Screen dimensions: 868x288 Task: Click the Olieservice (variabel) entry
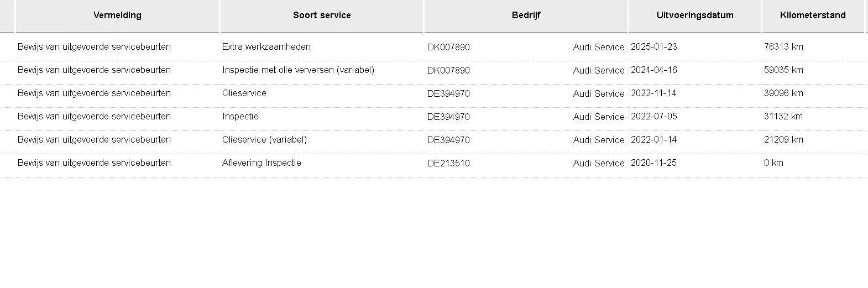pyautogui.click(x=265, y=140)
